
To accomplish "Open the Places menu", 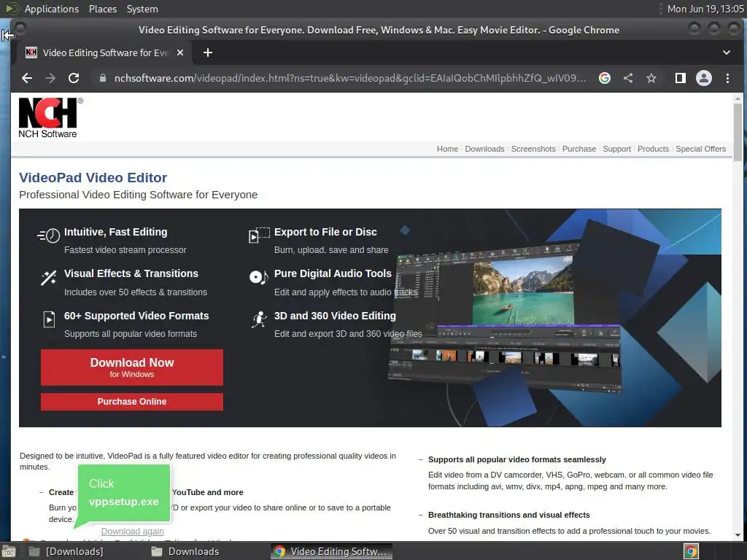I will coord(102,9).
